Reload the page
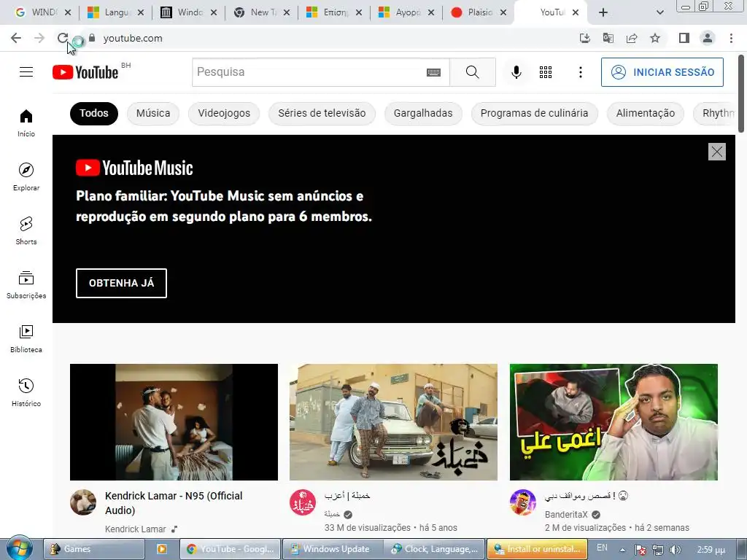Image resolution: width=747 pixels, height=560 pixels. (x=63, y=38)
